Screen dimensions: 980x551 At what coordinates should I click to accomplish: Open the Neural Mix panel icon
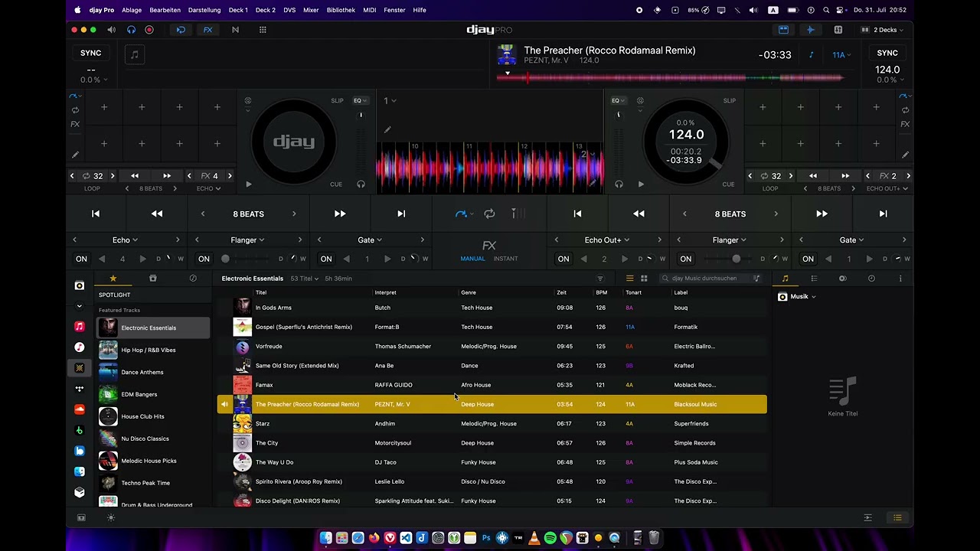pos(235,30)
